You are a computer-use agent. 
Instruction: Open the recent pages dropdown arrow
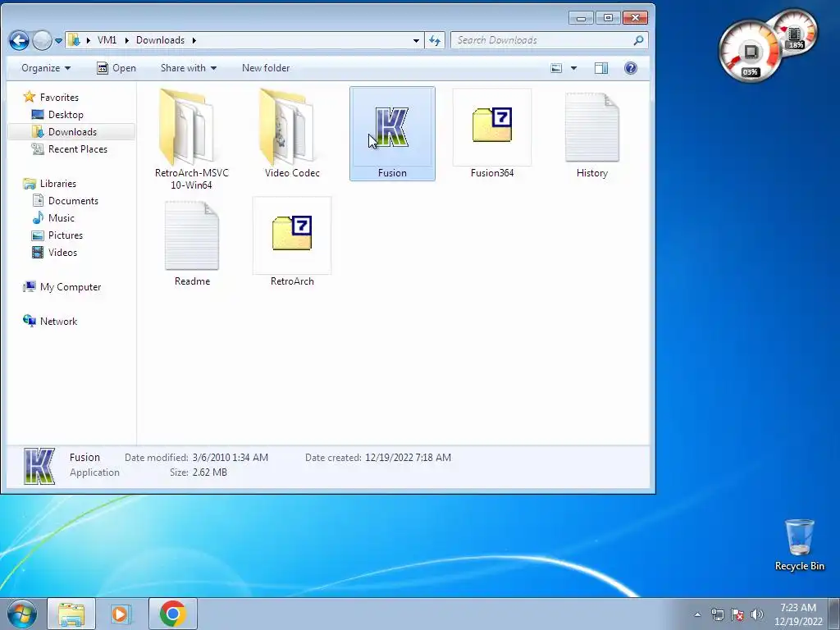pyautogui.click(x=58, y=41)
